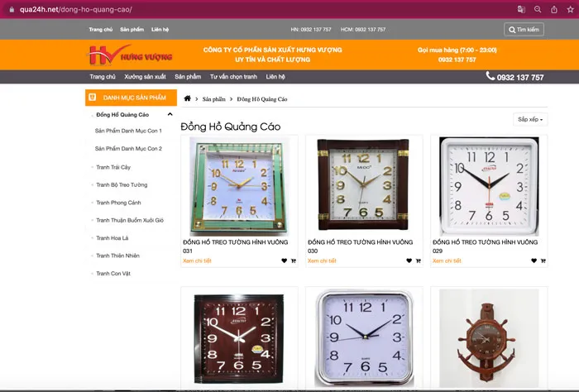Open Tranh Thiên Nhiên category
Screen dimensions: 579x392
point(117,256)
